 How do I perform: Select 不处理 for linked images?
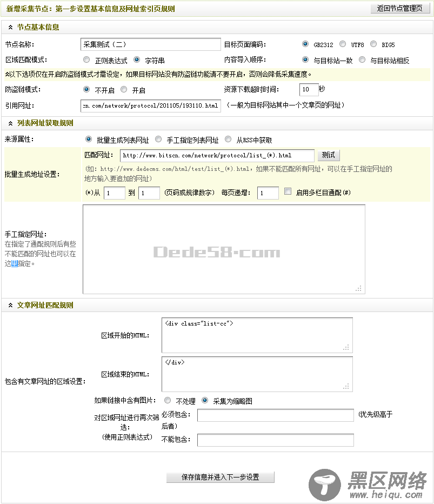168,401
